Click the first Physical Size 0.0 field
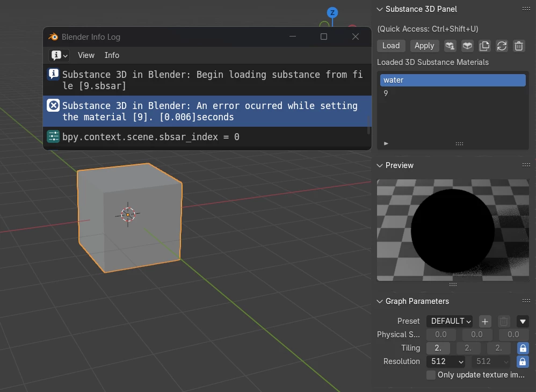This screenshot has width=536, height=392. (441, 335)
